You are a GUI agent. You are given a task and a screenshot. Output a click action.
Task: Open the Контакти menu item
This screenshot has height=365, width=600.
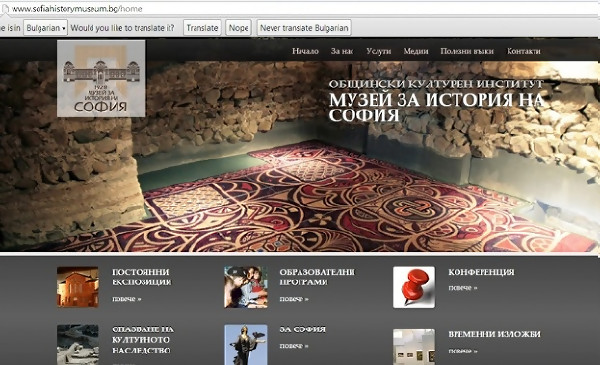pyautogui.click(x=524, y=51)
